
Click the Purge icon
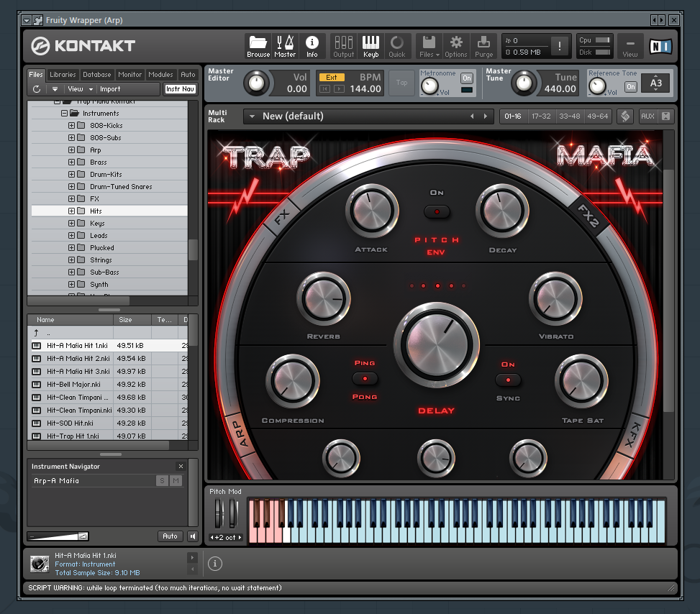point(483,46)
